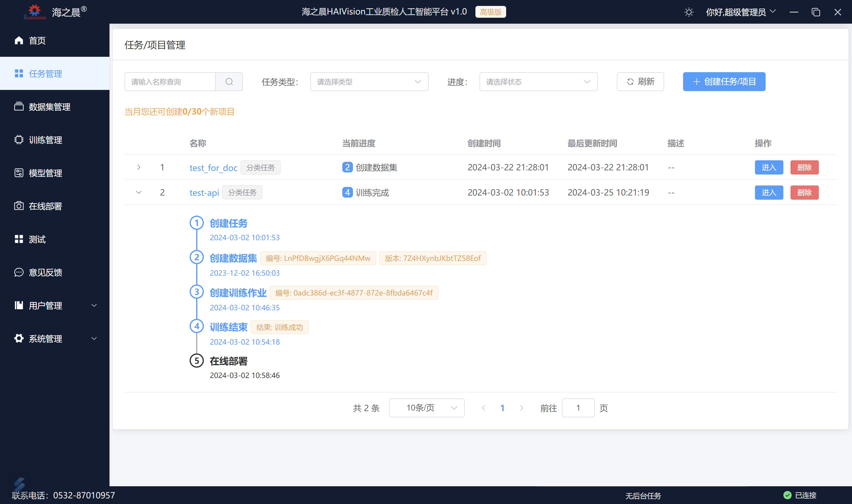Click 进入 for test_for_doc project
Viewport: 852px width, 504px height.
click(x=769, y=167)
